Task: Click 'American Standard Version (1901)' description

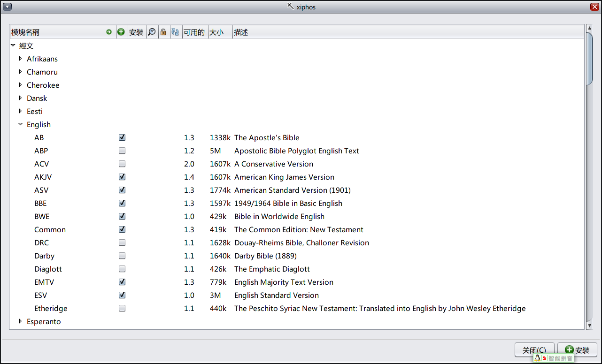Action: click(x=293, y=190)
